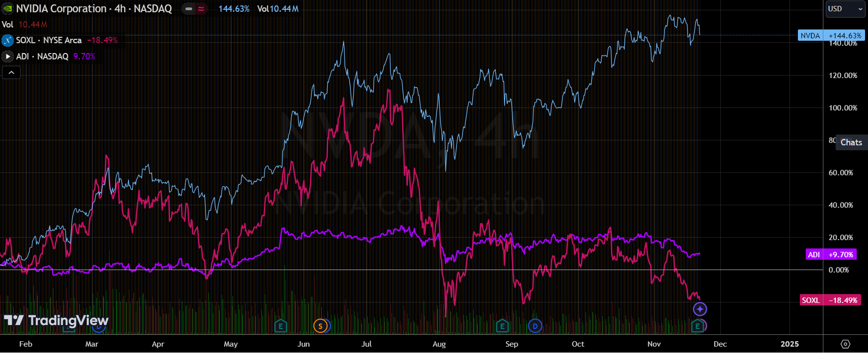This screenshot has width=868, height=354.
Task: Open the Chats panel button
Action: (851, 142)
